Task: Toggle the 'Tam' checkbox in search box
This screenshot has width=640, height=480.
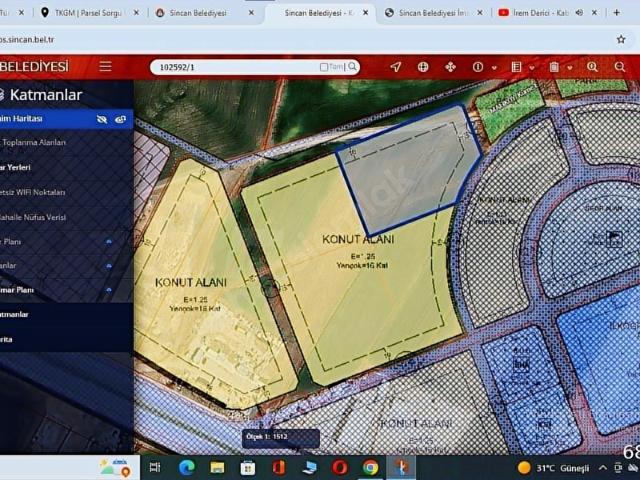Action: [x=324, y=67]
